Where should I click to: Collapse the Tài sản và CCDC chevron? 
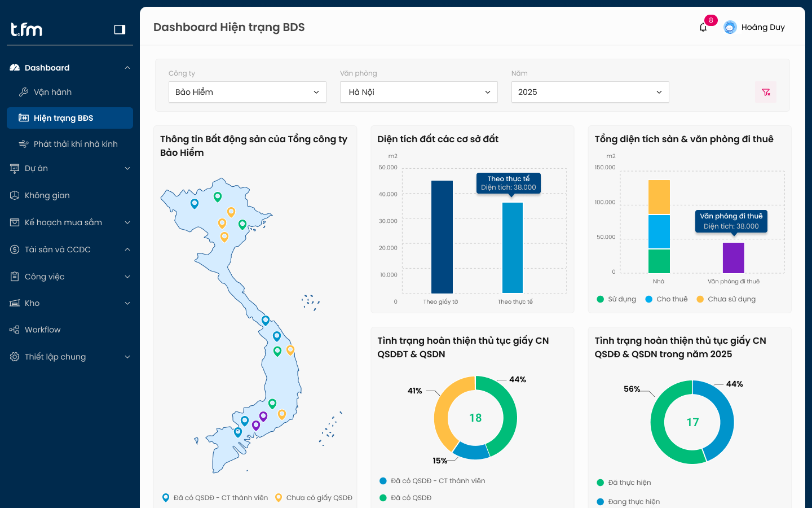127,249
